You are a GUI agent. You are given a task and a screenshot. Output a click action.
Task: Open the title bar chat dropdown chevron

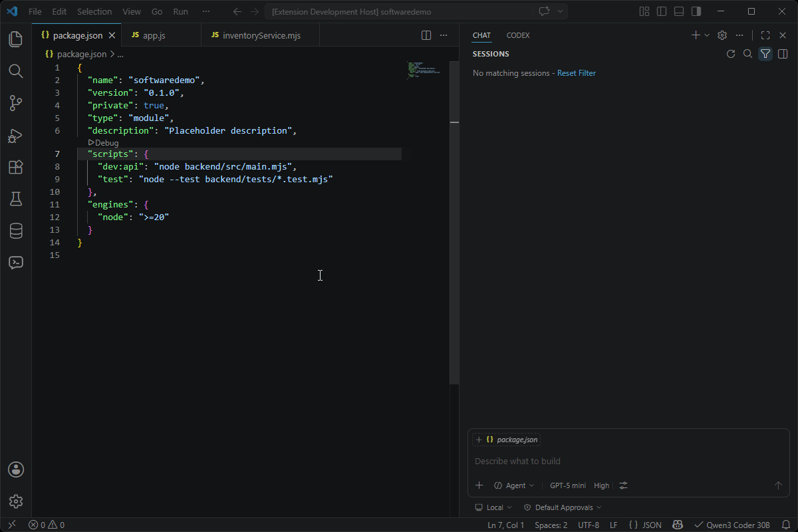coord(561,11)
